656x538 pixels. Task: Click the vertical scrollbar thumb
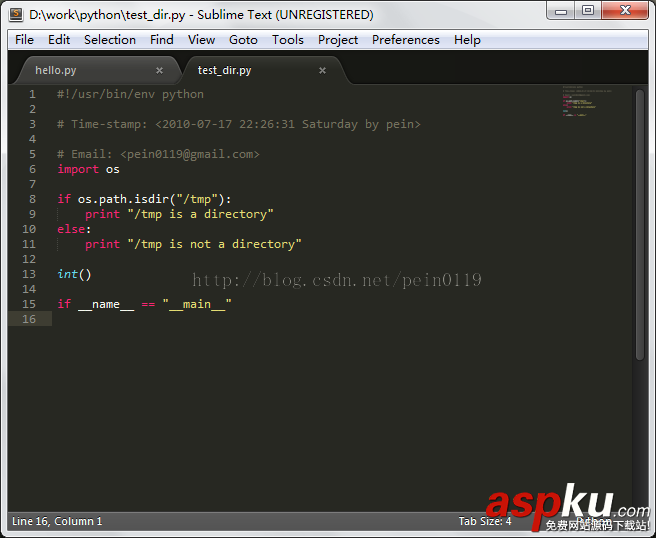tap(640, 225)
